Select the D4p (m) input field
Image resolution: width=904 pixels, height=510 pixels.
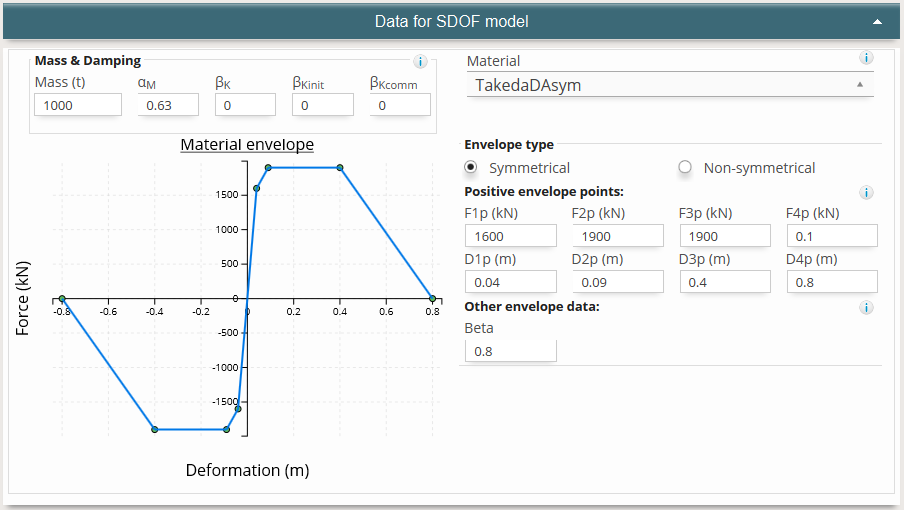pos(832,282)
